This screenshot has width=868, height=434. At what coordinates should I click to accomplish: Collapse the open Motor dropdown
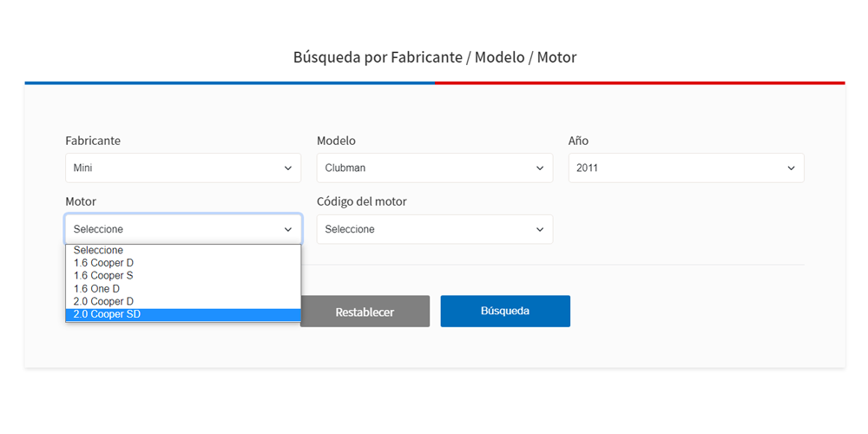coord(183,228)
